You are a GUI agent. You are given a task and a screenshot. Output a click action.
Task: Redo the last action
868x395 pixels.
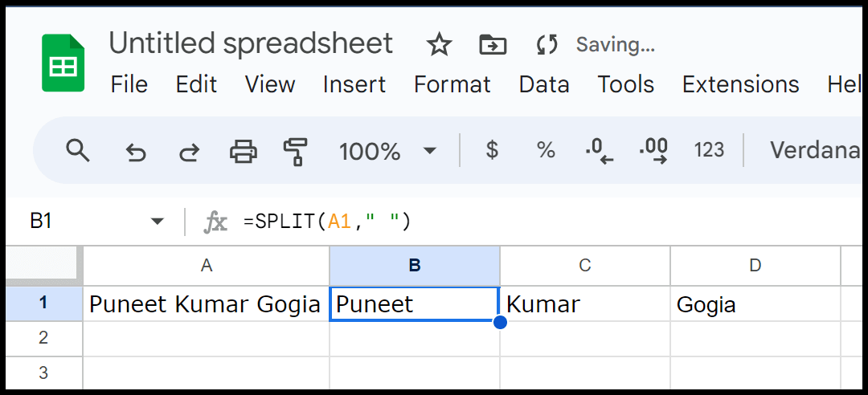(x=190, y=150)
